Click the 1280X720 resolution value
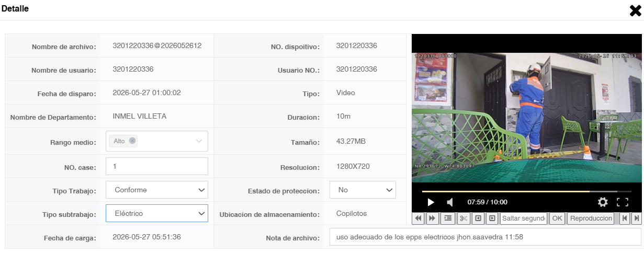Viewport: 644px width, 254px height. coord(353,167)
